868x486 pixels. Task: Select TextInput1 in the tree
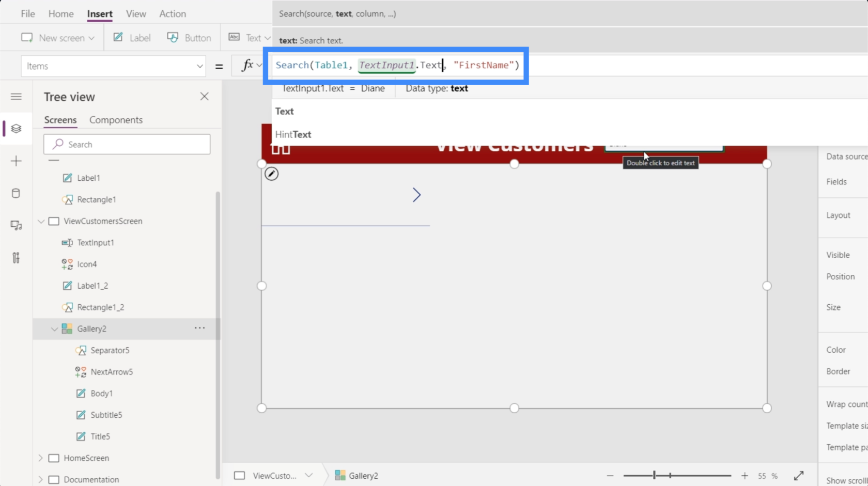[96, 243]
